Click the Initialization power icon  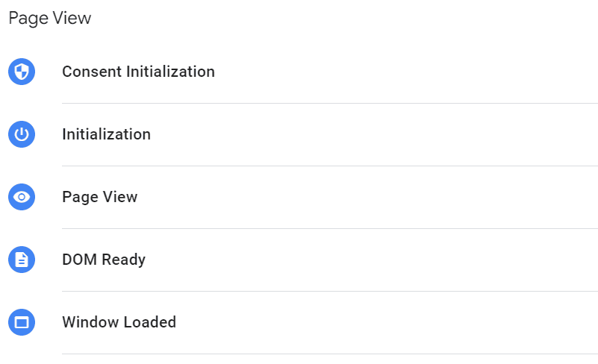pyautogui.click(x=22, y=134)
